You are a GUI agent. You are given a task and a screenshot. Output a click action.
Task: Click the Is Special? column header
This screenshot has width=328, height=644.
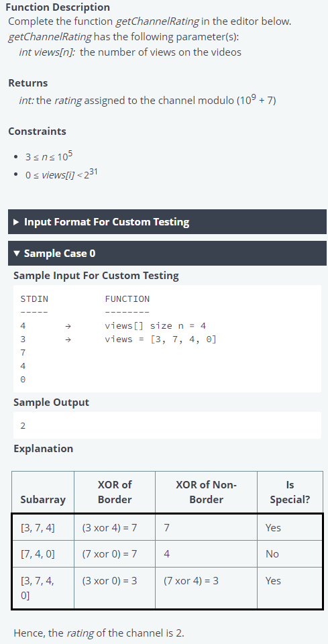pyautogui.click(x=290, y=492)
